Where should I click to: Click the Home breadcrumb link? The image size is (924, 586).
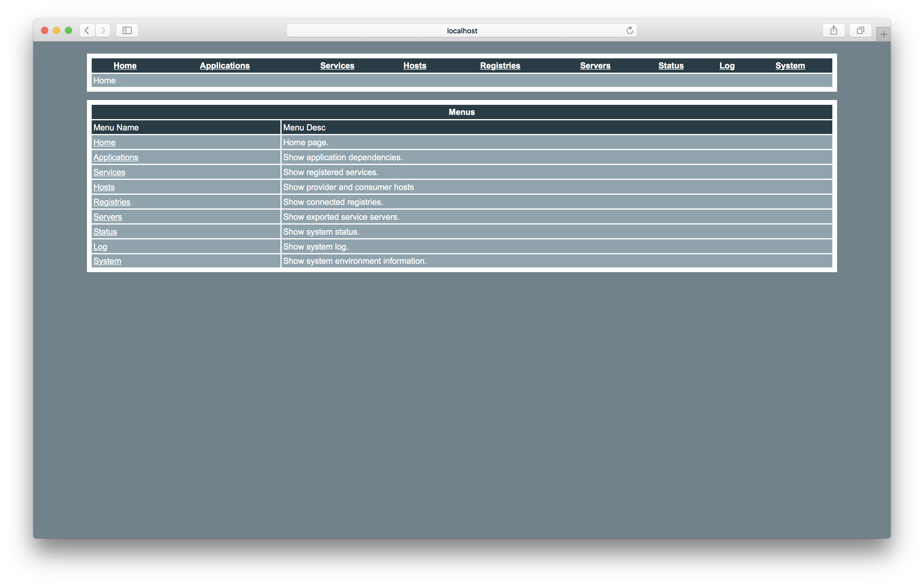point(105,80)
